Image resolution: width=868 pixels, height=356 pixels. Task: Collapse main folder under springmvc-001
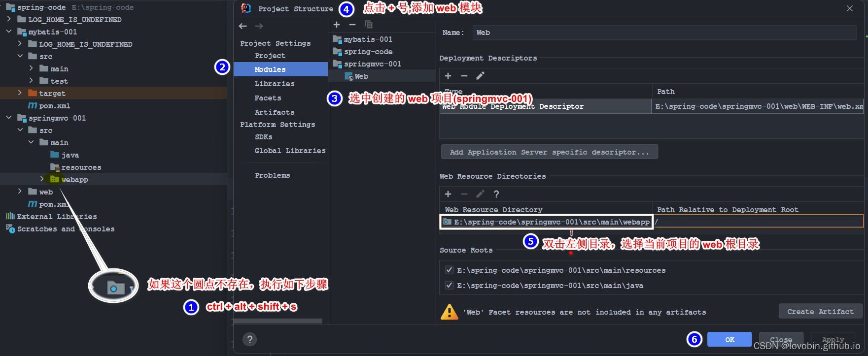pyautogui.click(x=31, y=142)
